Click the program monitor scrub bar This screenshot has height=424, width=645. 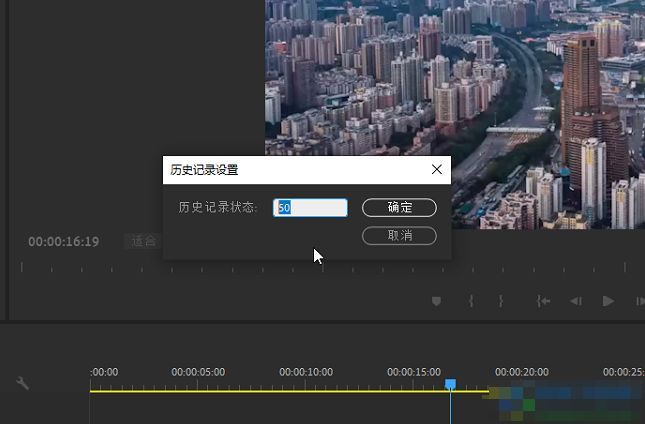pyautogui.click(x=320, y=268)
